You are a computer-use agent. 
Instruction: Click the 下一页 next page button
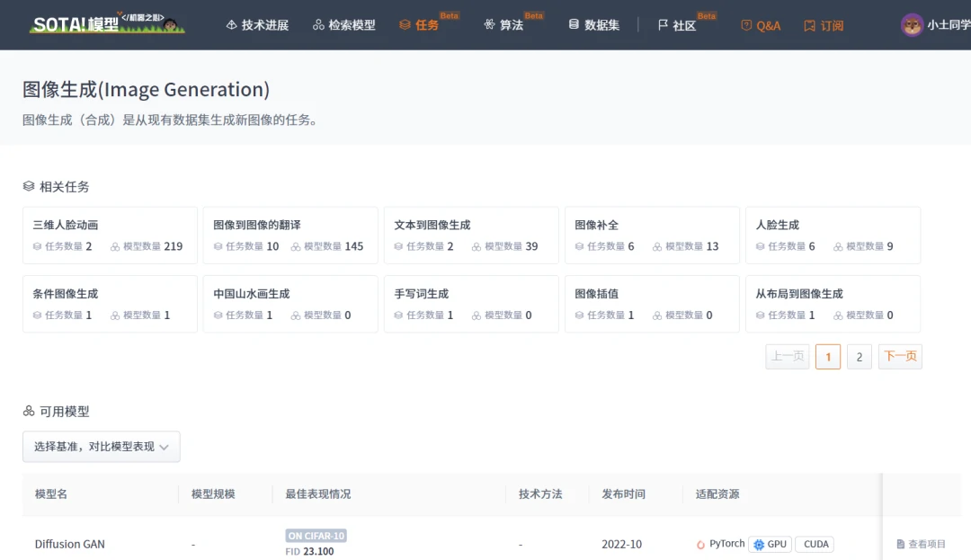900,357
